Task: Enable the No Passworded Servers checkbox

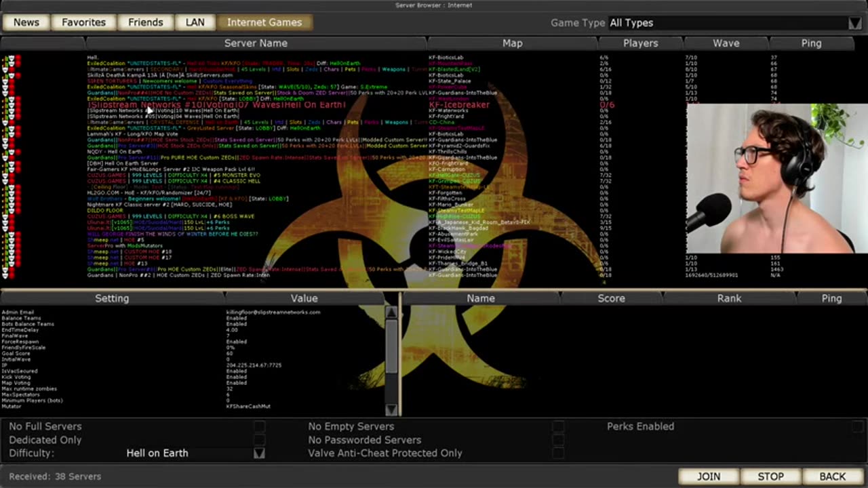Action: click(558, 440)
